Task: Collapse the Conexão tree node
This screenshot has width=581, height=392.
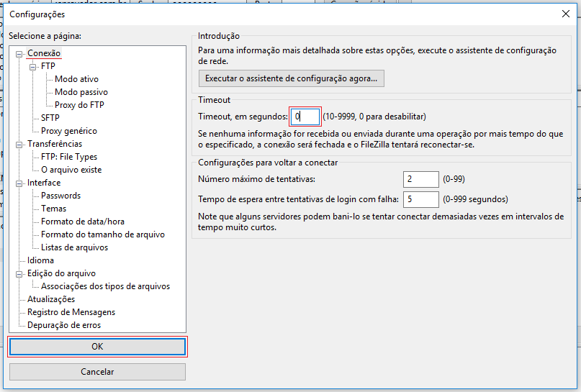Action: point(19,53)
